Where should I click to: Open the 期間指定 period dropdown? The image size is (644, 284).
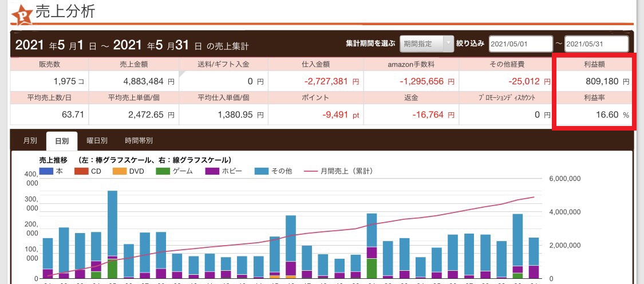coord(426,44)
